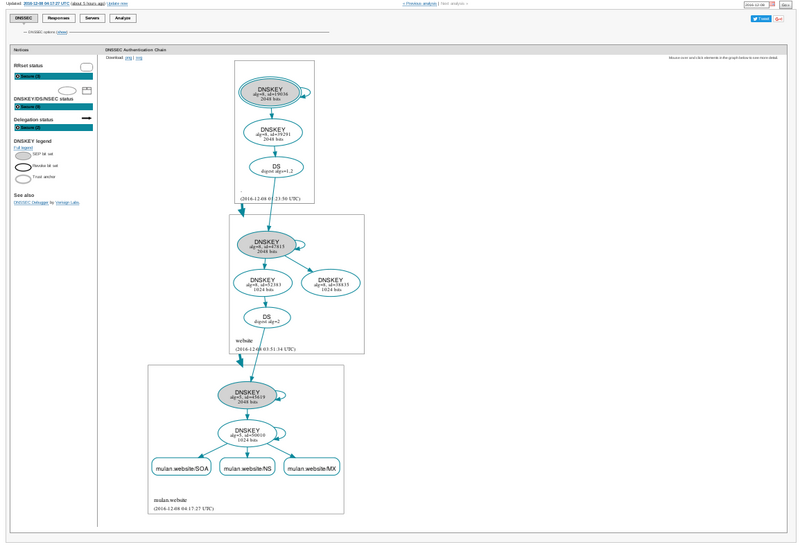800x547 pixels.
Task: Open the Servers tab
Action: pos(92,18)
